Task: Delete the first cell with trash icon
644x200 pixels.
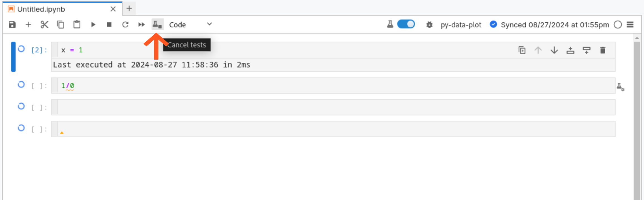Action: tap(602, 50)
